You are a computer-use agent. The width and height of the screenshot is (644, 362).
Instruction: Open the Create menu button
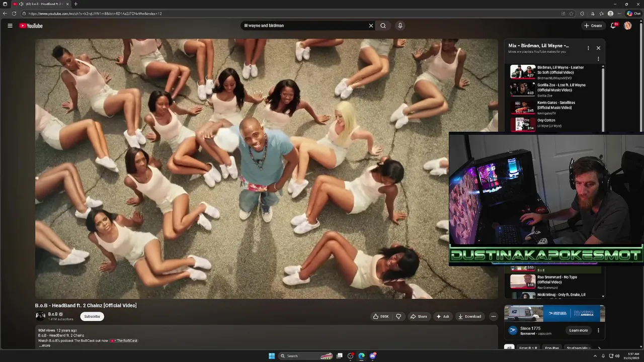(x=593, y=26)
